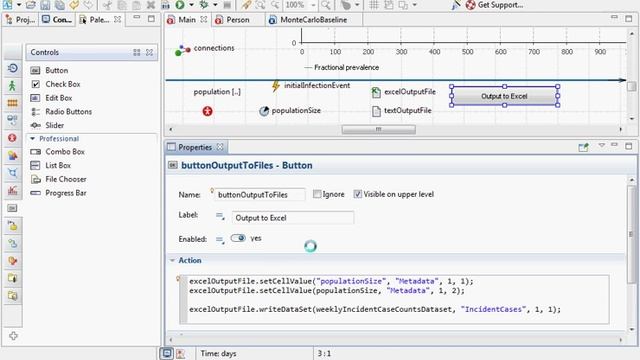Switch Enabled static/dynamic value toggle
Viewport: 640px width, 360px height.
[220, 240]
